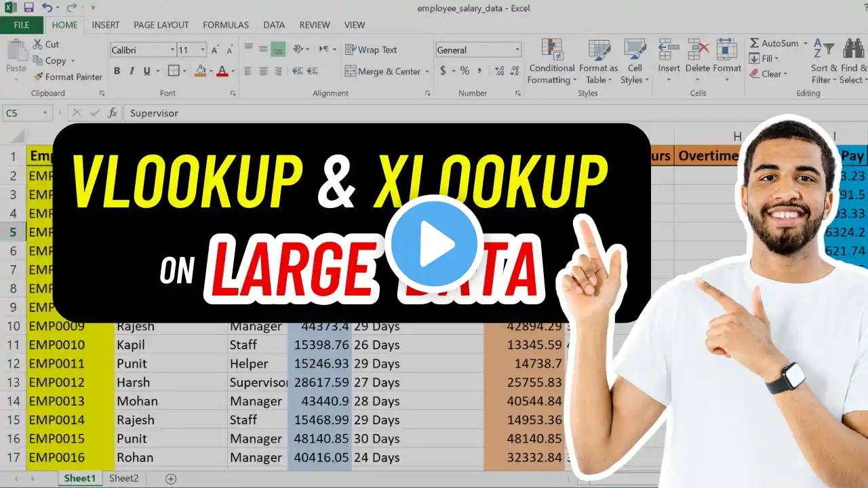Open the Format as Table gallery

[598, 62]
